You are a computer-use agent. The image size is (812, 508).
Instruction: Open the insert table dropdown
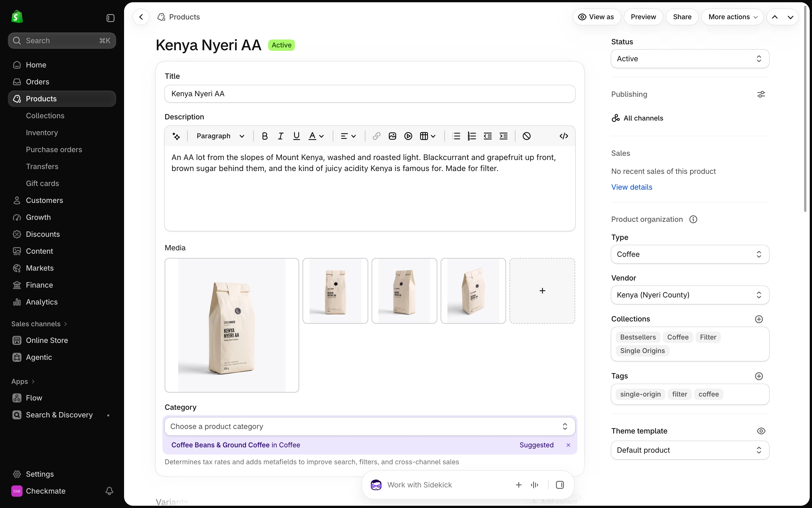[427, 136]
